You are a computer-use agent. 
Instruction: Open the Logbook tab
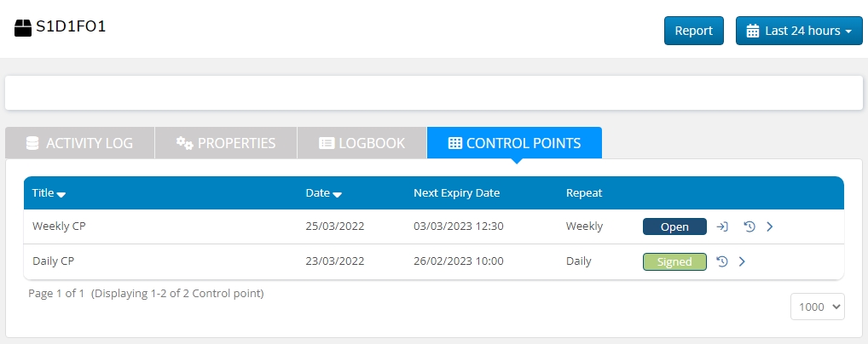[x=362, y=143]
